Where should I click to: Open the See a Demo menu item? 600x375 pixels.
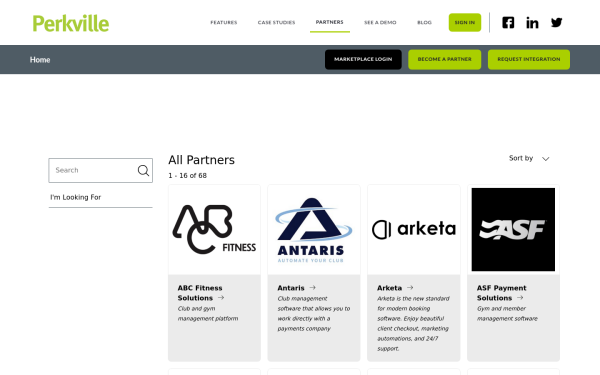tap(380, 23)
